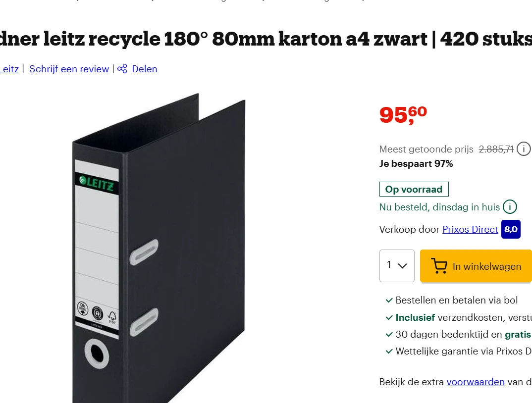Click 'Schrijf een review'
Image resolution: width=532 pixels, height=403 pixels.
click(x=69, y=69)
